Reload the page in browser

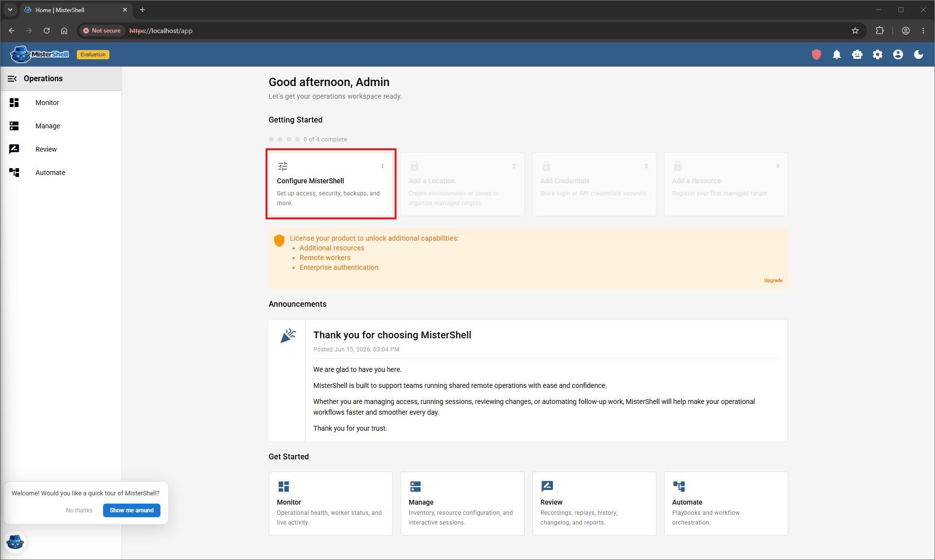coord(47,31)
